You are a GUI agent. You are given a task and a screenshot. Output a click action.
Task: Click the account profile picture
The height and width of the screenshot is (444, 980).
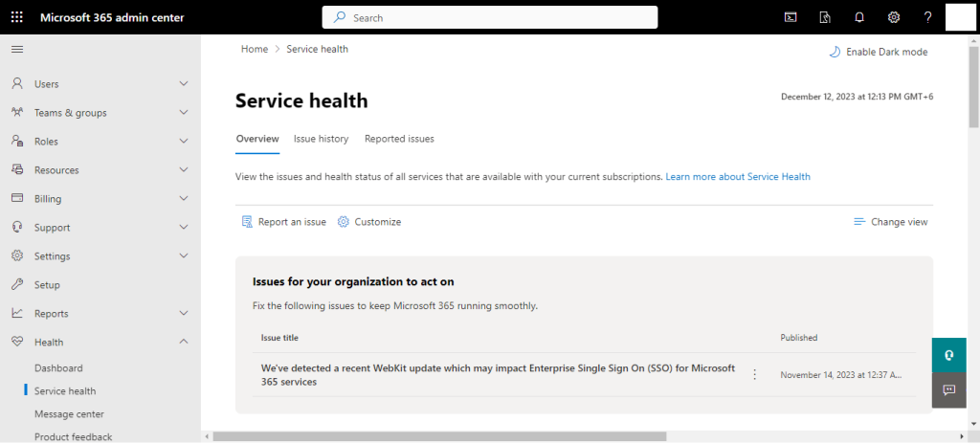pyautogui.click(x=961, y=17)
